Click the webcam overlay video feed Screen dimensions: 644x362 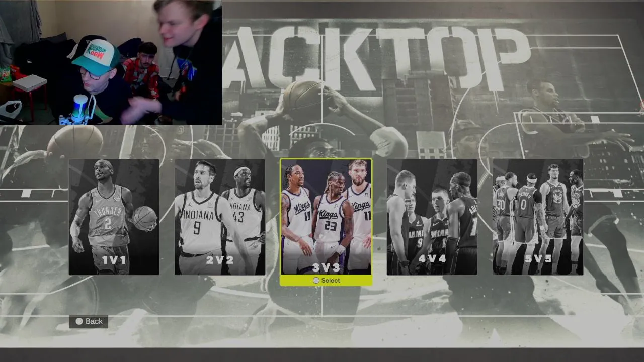tap(111, 62)
